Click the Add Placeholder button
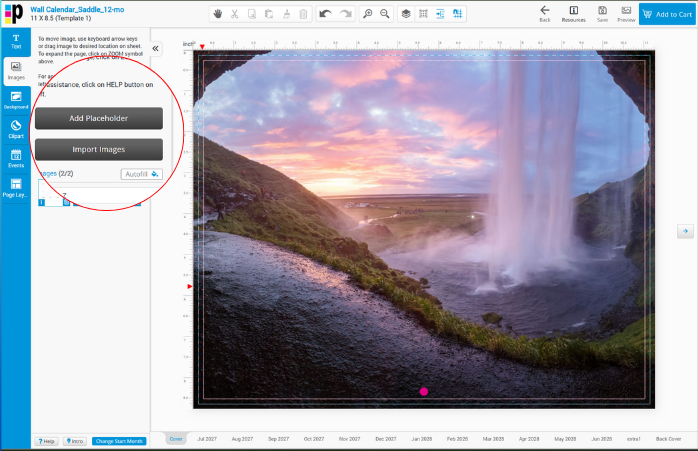The height and width of the screenshot is (451, 698). (99, 118)
